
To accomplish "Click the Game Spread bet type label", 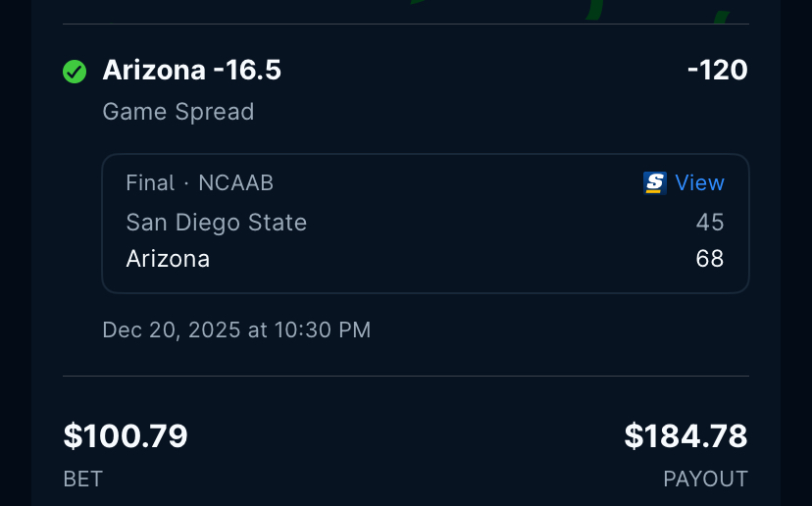I will [x=178, y=112].
